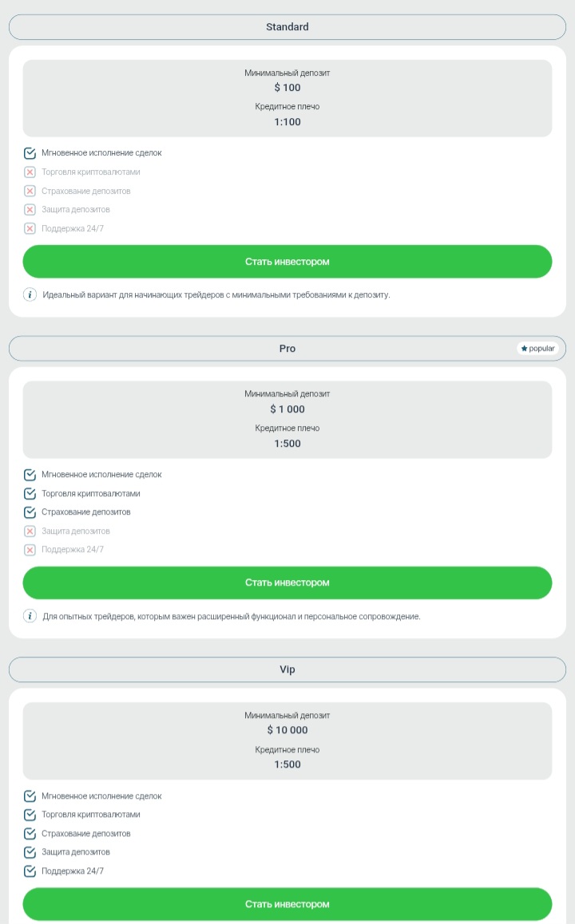575x924 pixels.
Task: Click the checkmark icon next to 'Мгновенное исполнение сделок' in Standard
Action: pyautogui.click(x=30, y=152)
